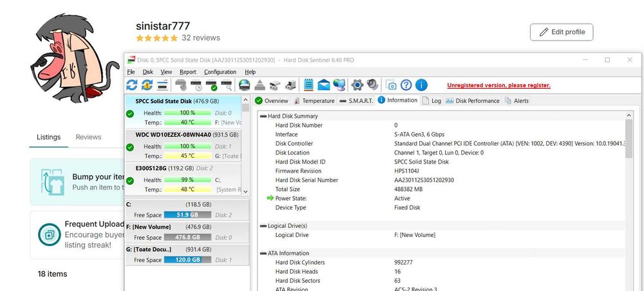Image resolution: width=644 pixels, height=291 pixels.
Task: Click the question mark help icon
Action: point(406,85)
